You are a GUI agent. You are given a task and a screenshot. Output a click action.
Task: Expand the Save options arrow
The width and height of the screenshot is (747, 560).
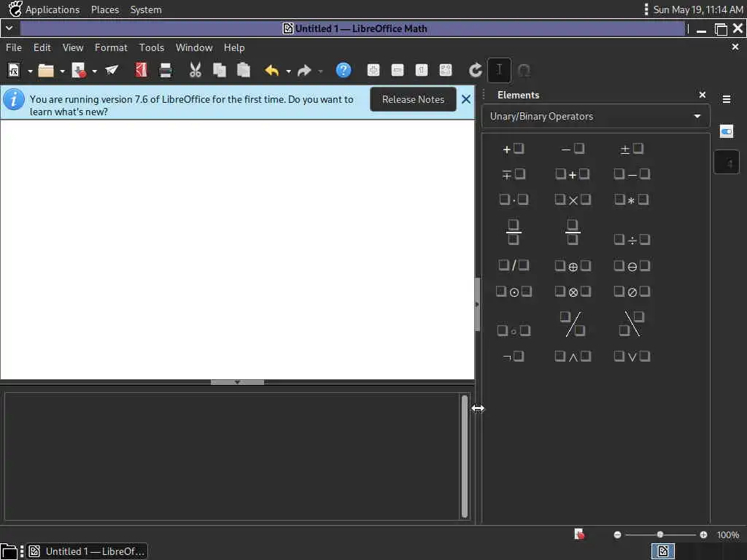click(x=94, y=71)
